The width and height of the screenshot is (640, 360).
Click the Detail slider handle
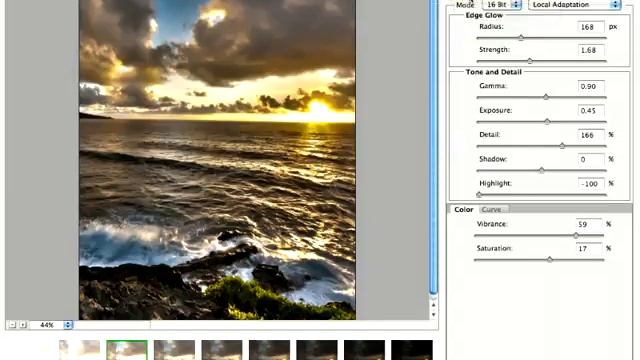[562, 146]
